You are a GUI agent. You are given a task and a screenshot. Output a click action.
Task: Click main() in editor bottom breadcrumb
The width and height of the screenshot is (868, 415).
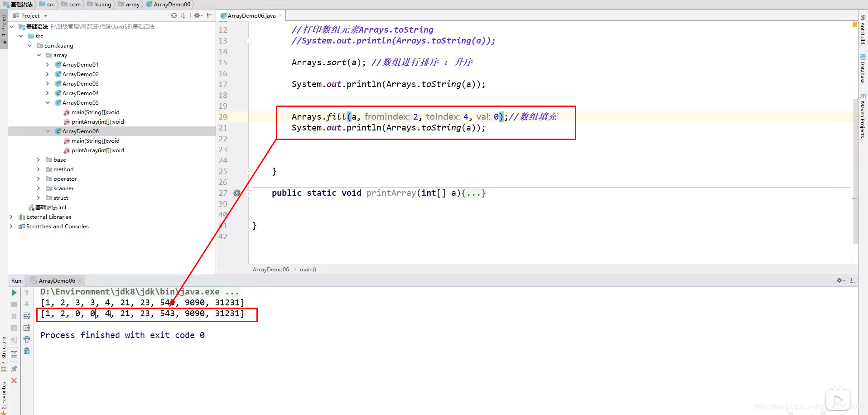coord(308,270)
